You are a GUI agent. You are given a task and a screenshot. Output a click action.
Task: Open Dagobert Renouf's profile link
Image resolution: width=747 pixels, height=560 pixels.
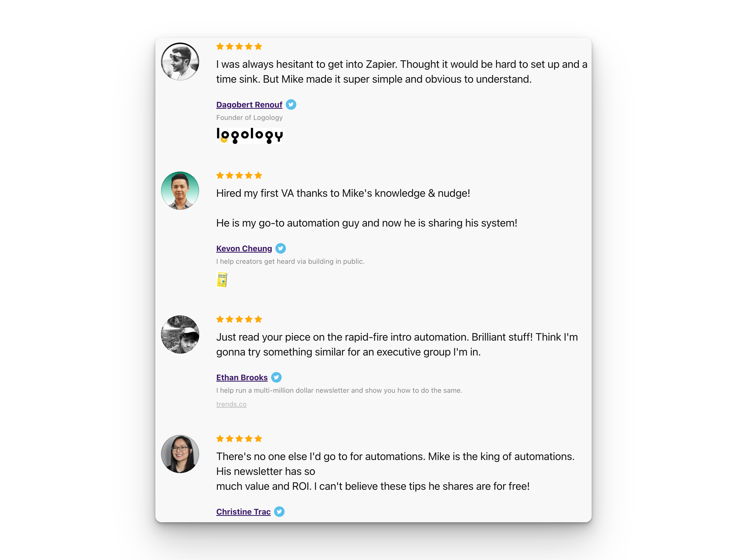point(249,105)
